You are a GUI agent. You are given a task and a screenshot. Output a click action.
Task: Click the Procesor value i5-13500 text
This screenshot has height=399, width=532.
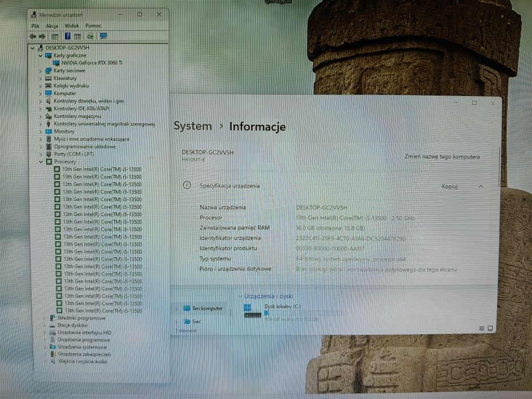tap(355, 218)
